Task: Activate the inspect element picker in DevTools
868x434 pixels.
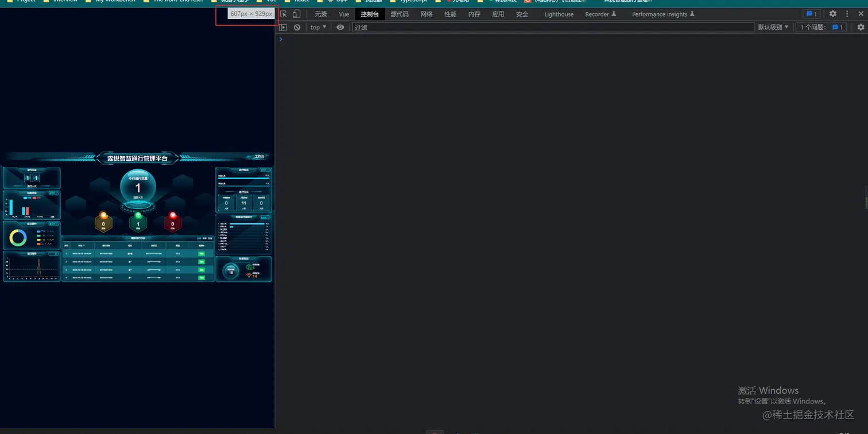Action: coord(284,14)
